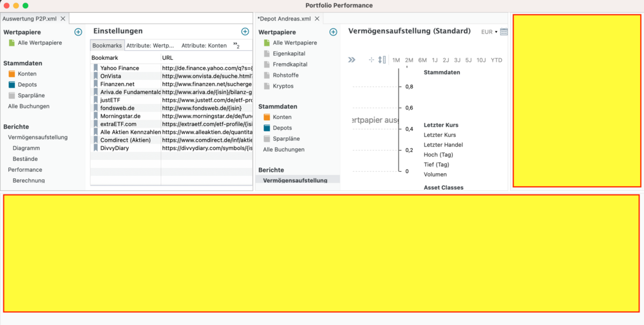Image resolution: width=644 pixels, height=325 pixels.
Task: Select Tief (Tag) column option
Action: [437, 165]
